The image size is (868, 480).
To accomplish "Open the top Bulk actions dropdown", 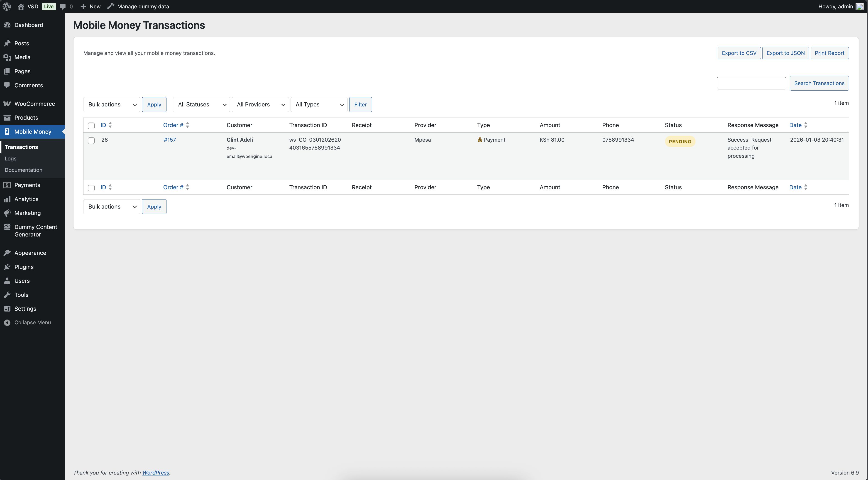I will pyautogui.click(x=112, y=104).
